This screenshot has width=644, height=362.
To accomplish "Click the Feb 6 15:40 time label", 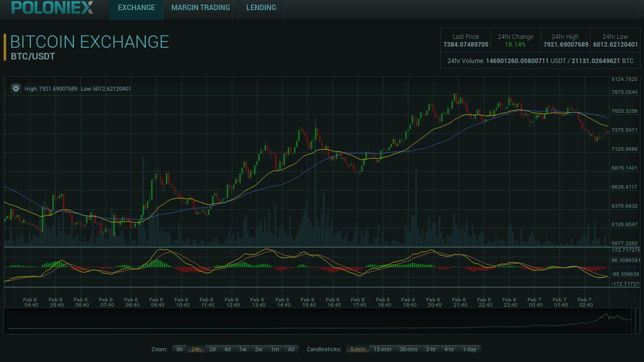I will (307, 303).
